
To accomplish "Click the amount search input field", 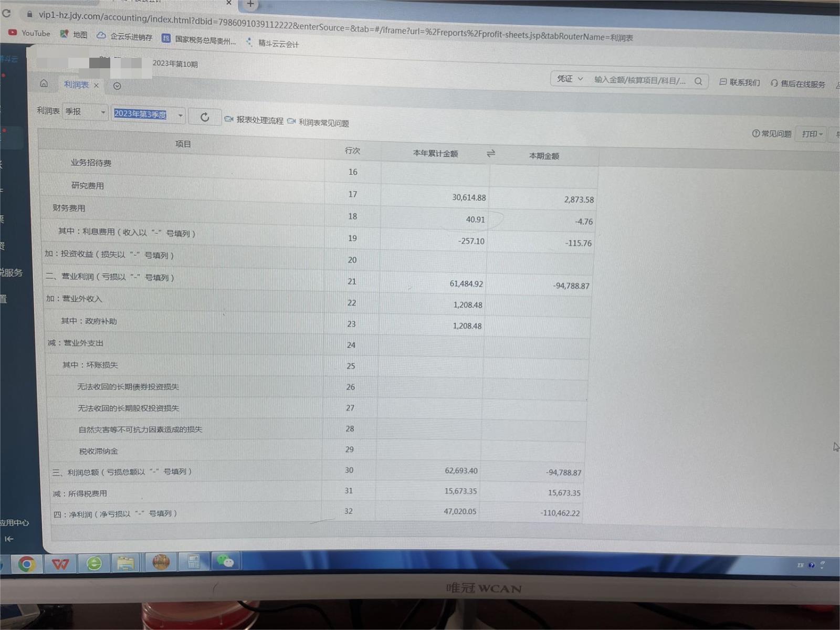I will (639, 80).
